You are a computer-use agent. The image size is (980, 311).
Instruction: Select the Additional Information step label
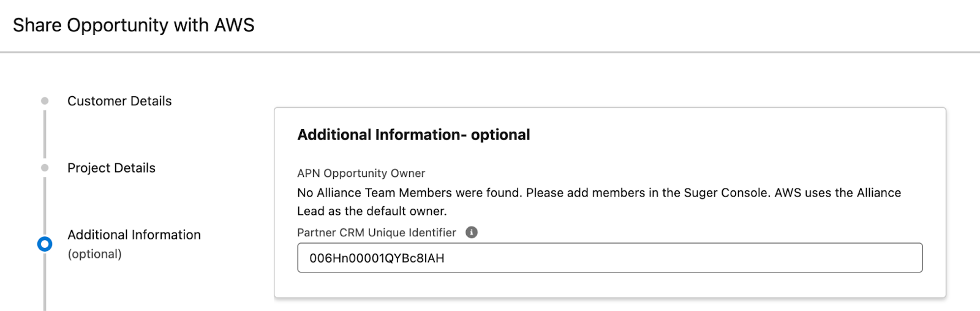tap(134, 235)
